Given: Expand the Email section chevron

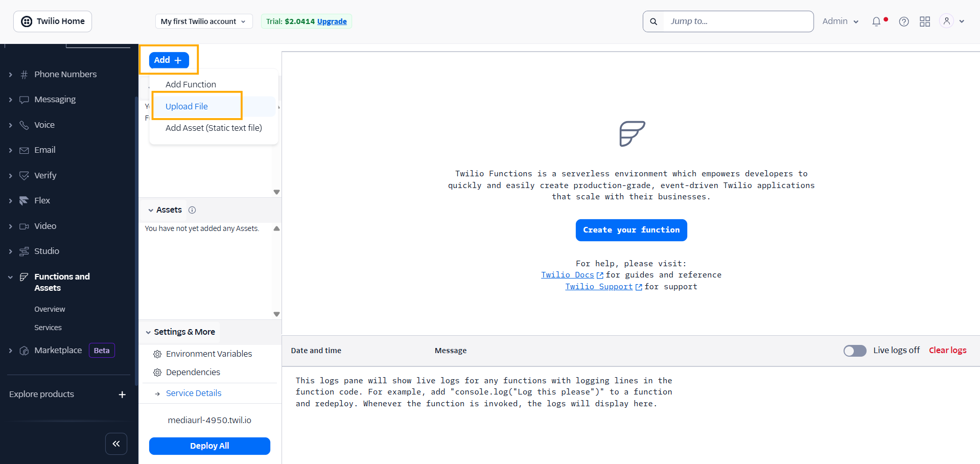Looking at the screenshot, I should [10, 150].
